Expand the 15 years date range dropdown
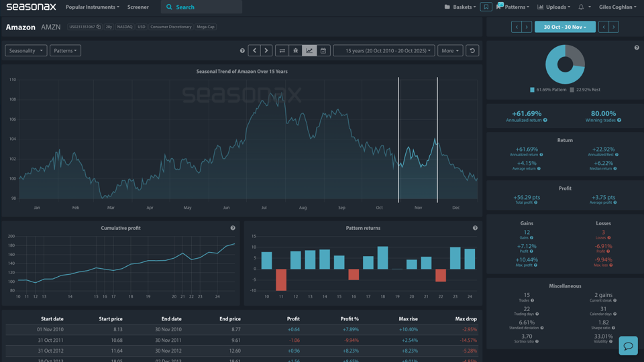The image size is (644, 362). pos(384,50)
